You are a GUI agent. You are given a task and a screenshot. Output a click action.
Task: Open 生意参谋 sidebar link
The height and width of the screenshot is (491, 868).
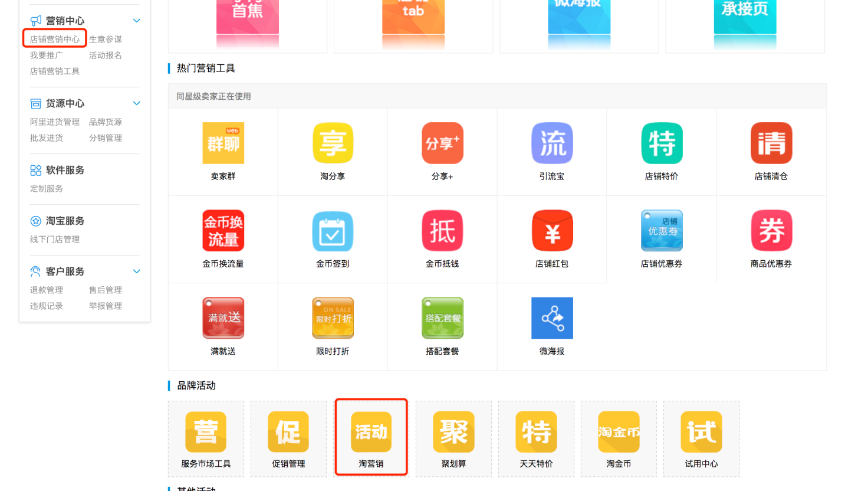click(x=106, y=39)
